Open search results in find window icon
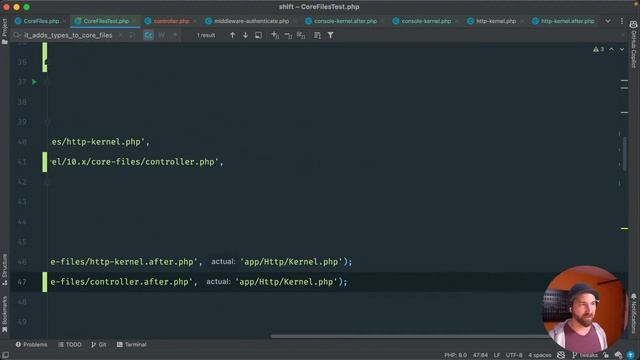 (317, 36)
